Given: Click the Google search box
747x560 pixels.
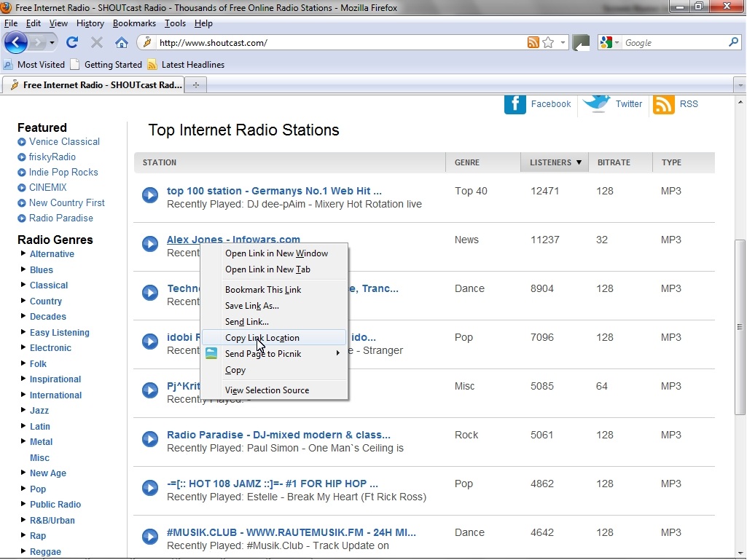Looking at the screenshot, I should 672,43.
